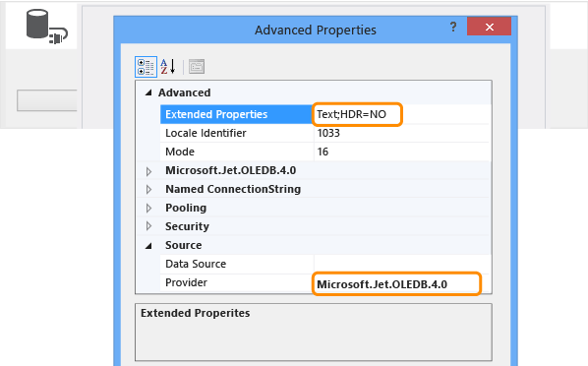
Task: Open Property Pages toolbar icon
Action: tap(197, 67)
